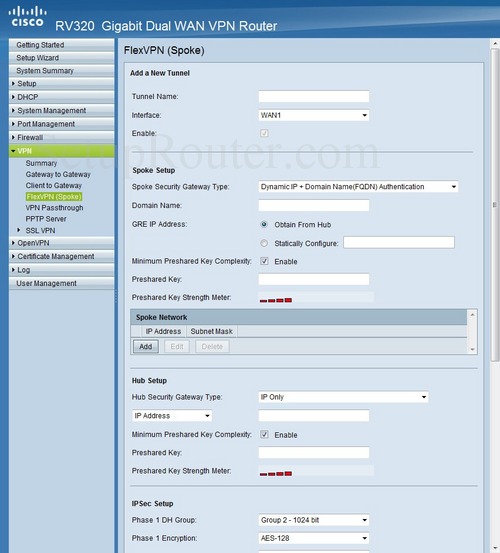Screen dimensions: 500x553
Task: Expand the Log menu arrow
Action: [13, 270]
